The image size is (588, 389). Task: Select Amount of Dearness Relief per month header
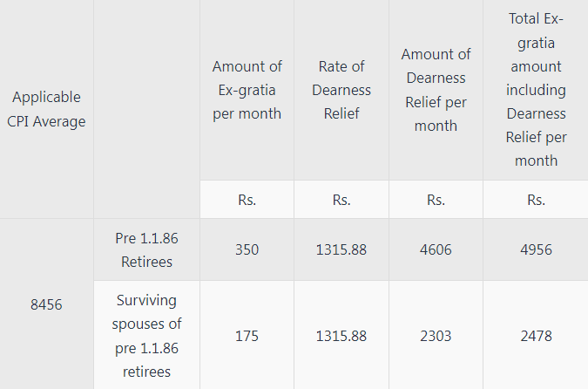click(x=436, y=90)
